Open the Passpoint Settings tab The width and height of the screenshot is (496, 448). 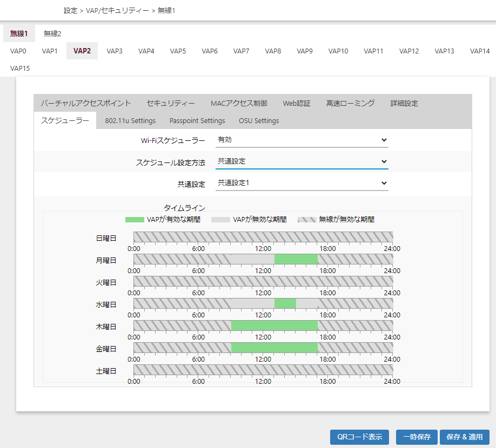click(x=197, y=121)
